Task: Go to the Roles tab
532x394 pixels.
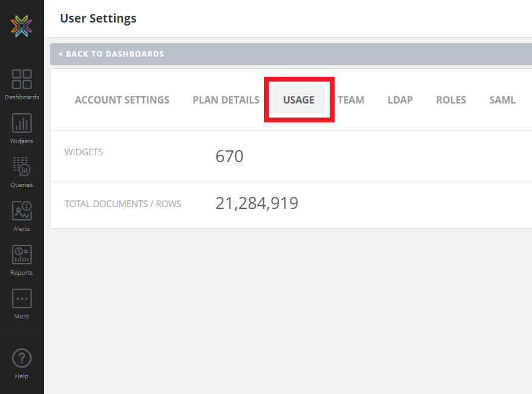Action: (451, 100)
